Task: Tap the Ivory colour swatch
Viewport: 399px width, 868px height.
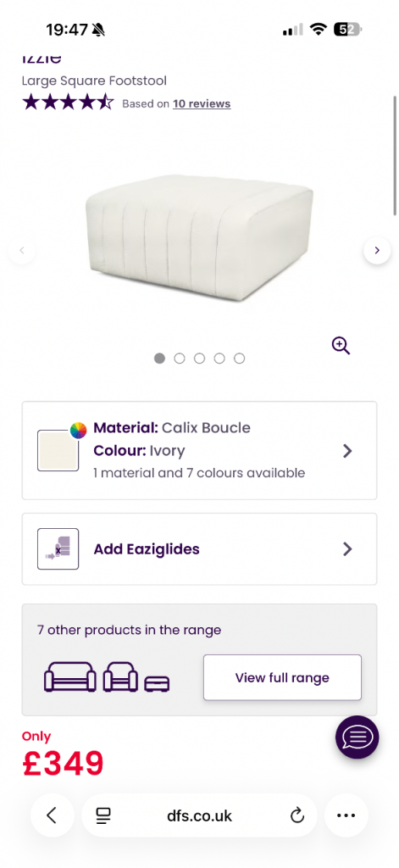Action: (x=58, y=451)
